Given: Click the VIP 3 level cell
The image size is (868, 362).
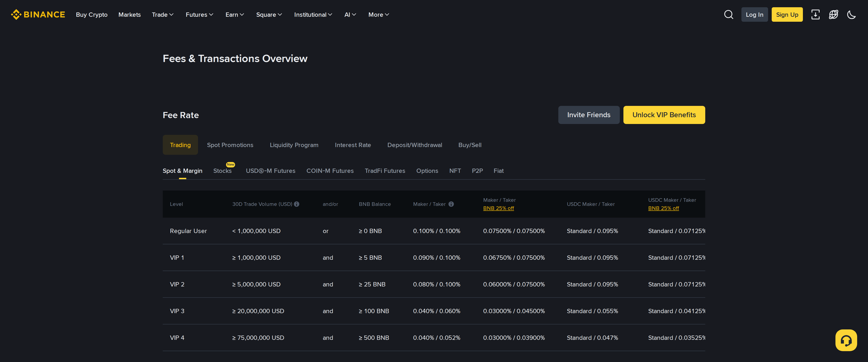Looking at the screenshot, I should pyautogui.click(x=177, y=311).
